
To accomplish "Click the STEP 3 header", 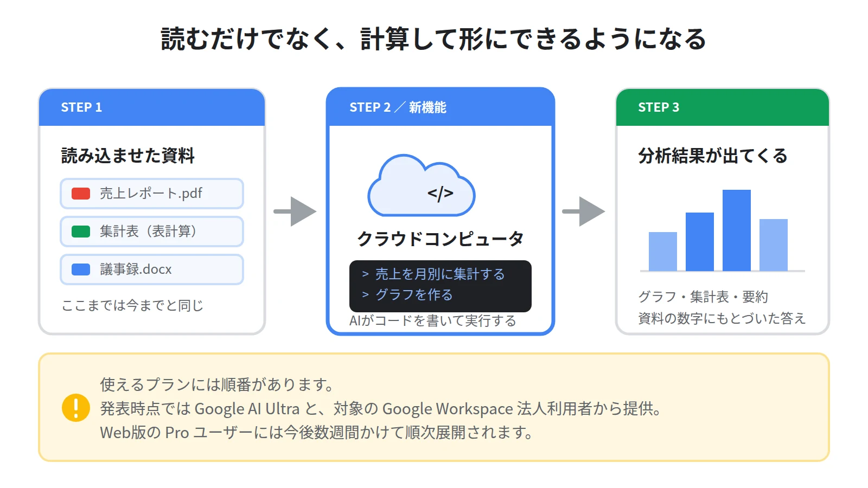I will (x=723, y=107).
